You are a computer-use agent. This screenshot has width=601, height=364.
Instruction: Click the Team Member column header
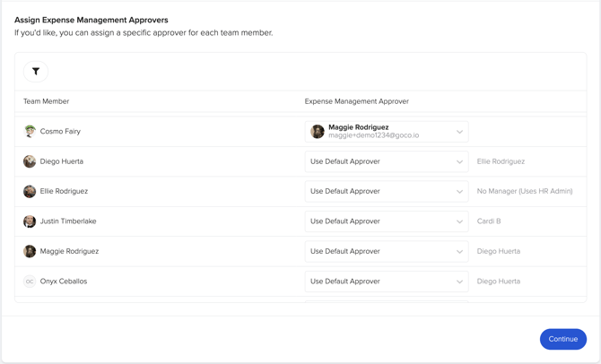(47, 101)
